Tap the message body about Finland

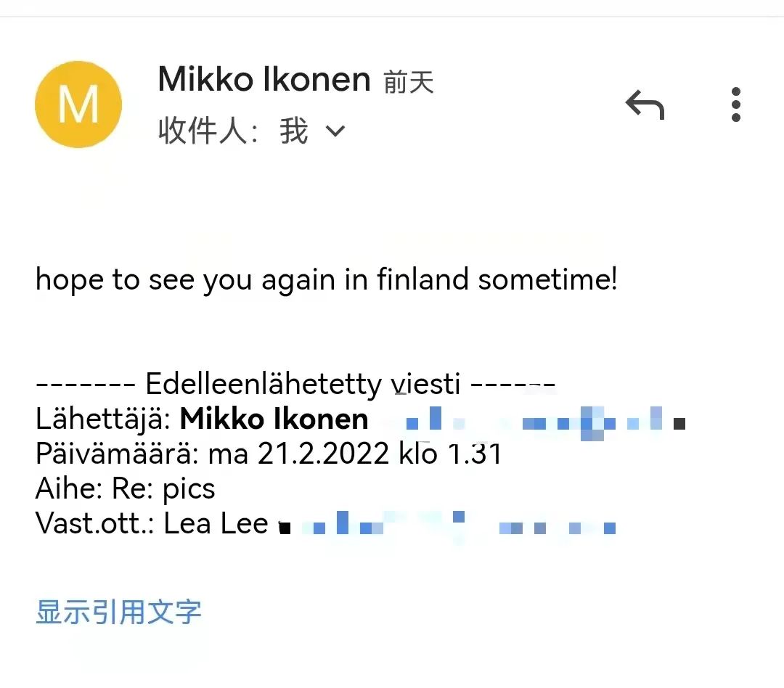[x=327, y=279]
